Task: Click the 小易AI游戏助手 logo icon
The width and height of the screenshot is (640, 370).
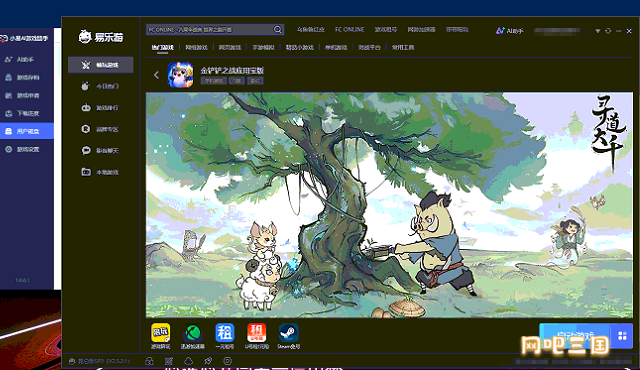Action: coord(4,38)
